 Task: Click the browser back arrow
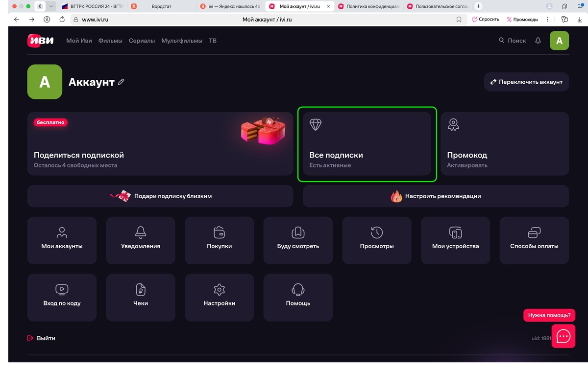[17, 20]
